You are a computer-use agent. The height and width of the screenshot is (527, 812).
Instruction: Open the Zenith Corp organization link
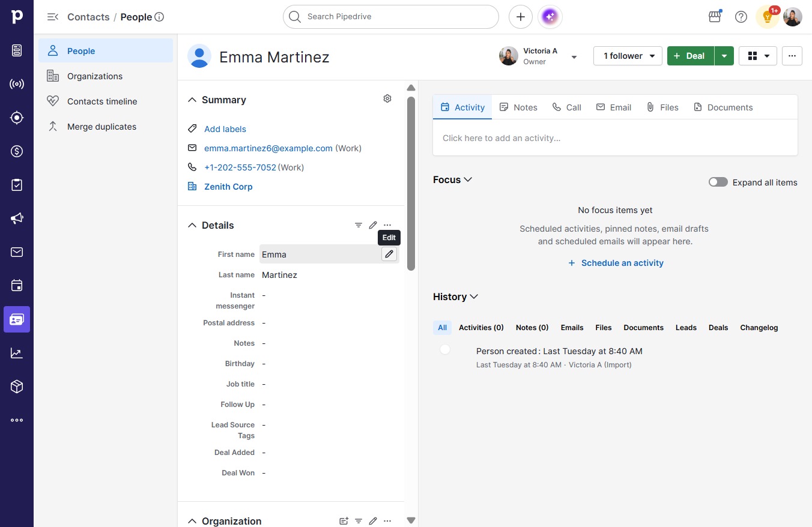[x=228, y=187]
